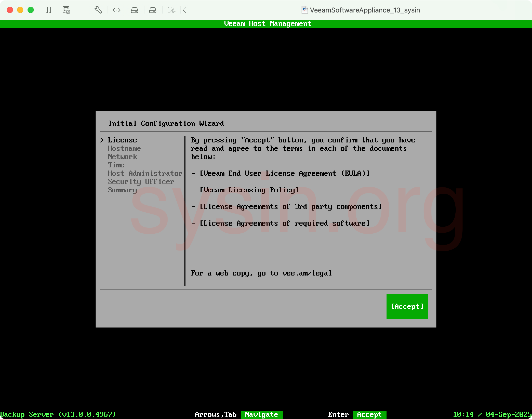
Task: Click the green fullscreen window button
Action: [31, 10]
